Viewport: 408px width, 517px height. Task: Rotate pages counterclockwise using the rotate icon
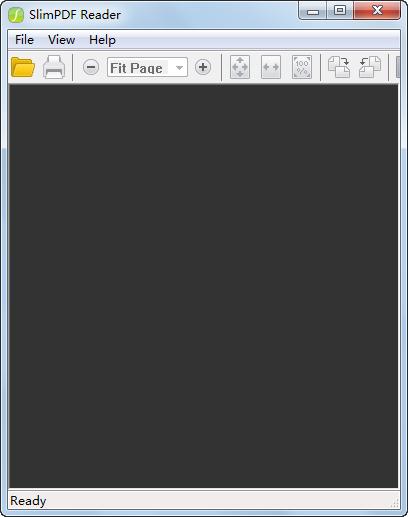(370, 67)
